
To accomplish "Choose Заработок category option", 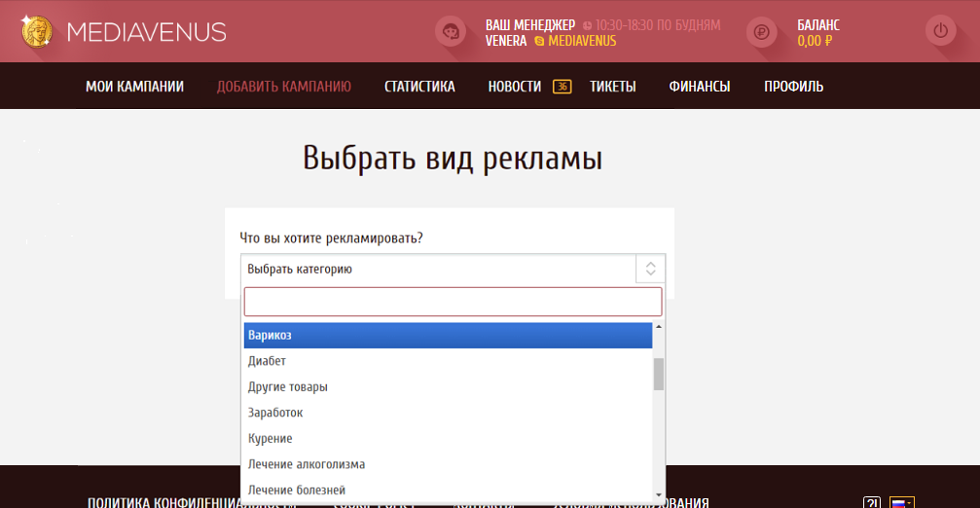I will click(x=448, y=413).
